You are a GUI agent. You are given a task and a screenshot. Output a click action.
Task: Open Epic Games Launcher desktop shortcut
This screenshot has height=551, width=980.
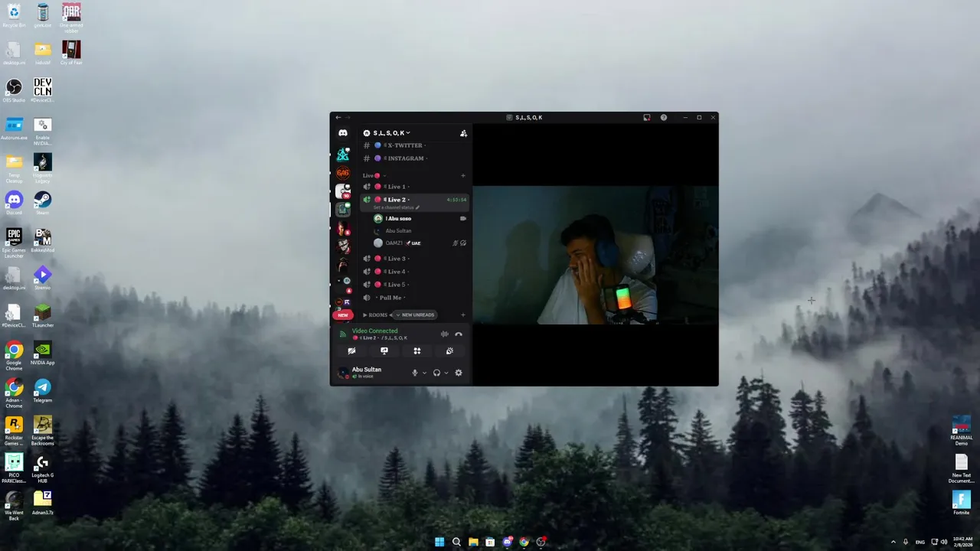pos(14,242)
